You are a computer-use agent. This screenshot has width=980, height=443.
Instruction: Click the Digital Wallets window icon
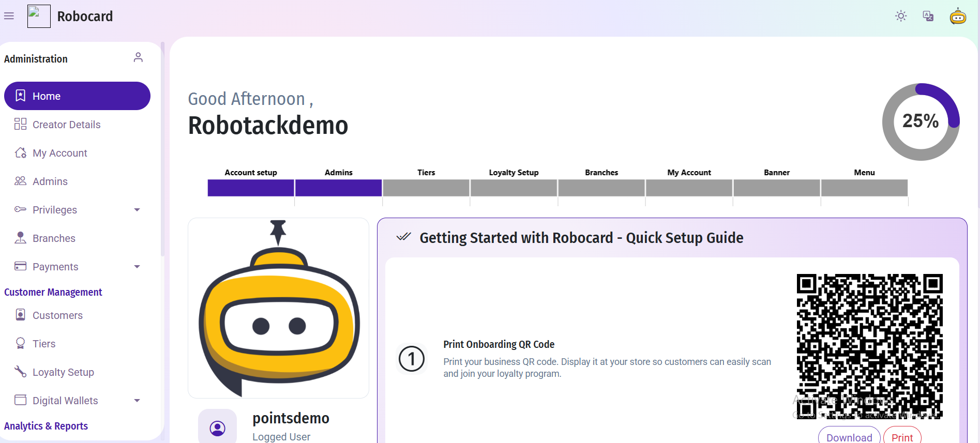click(x=21, y=400)
